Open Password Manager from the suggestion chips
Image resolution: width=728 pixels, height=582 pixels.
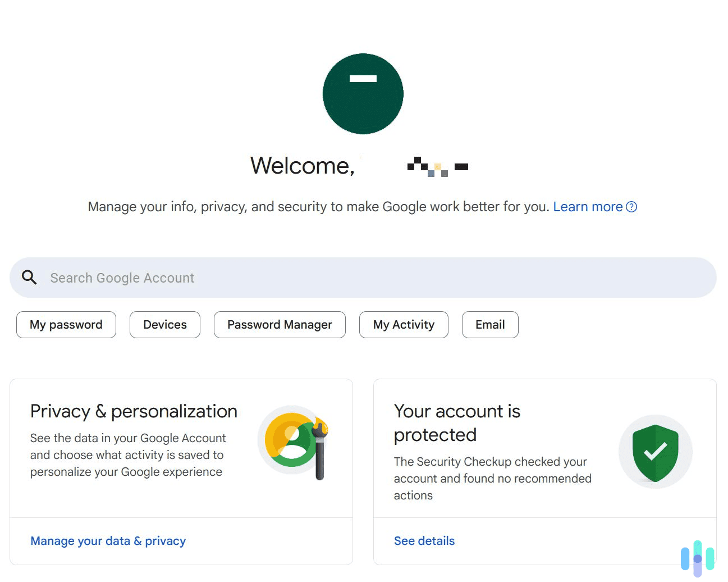point(279,324)
